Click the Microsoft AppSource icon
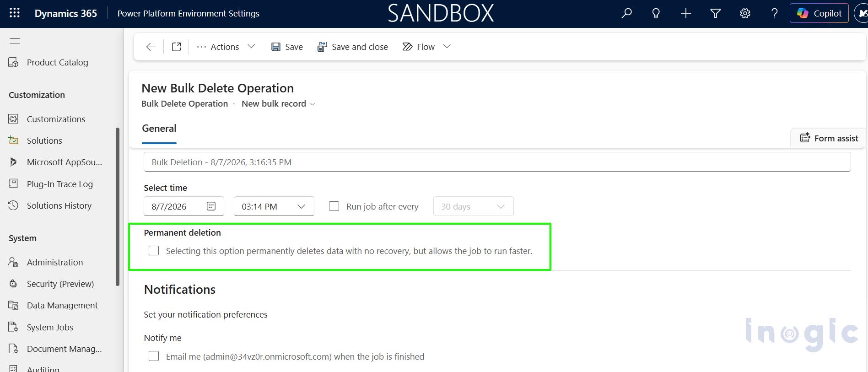The height and width of the screenshot is (372, 868). (x=13, y=162)
